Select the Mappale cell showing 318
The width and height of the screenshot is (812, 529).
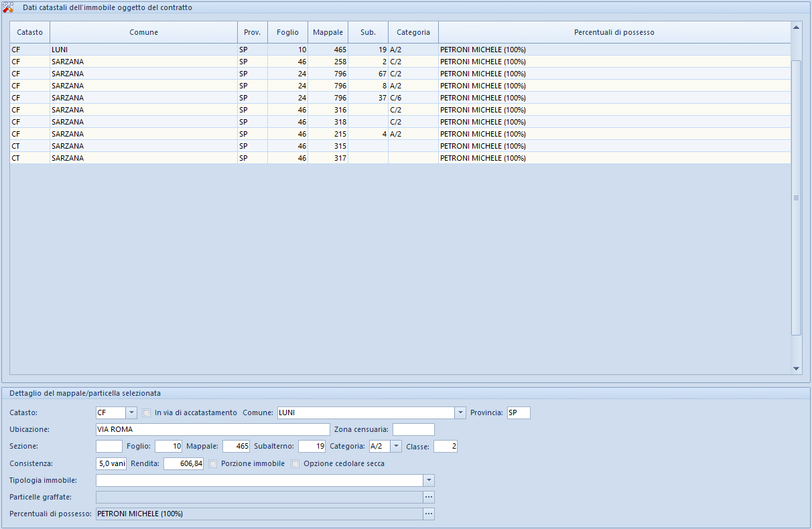tap(328, 122)
